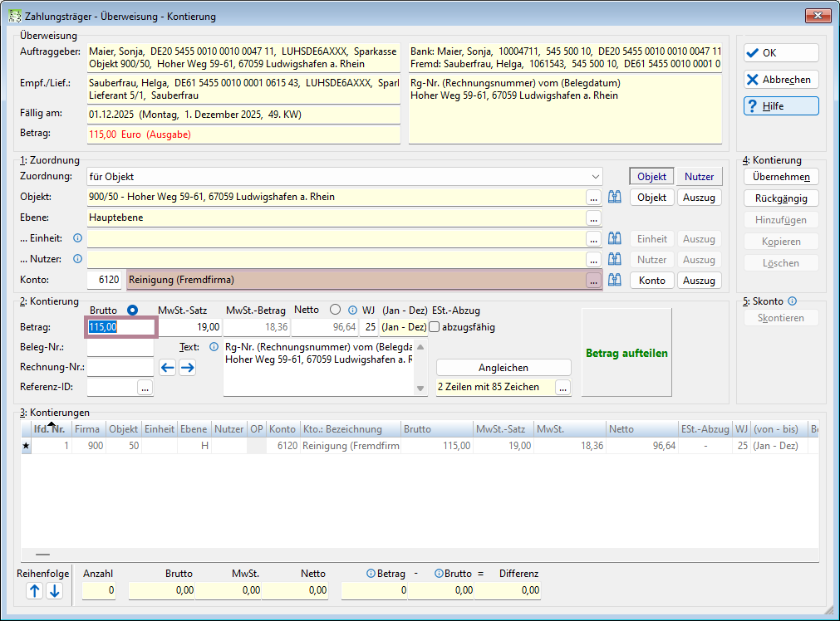Click binoculars search icon beside Objekt field
Image resolution: width=840 pixels, height=621 pixels.
pyautogui.click(x=615, y=197)
